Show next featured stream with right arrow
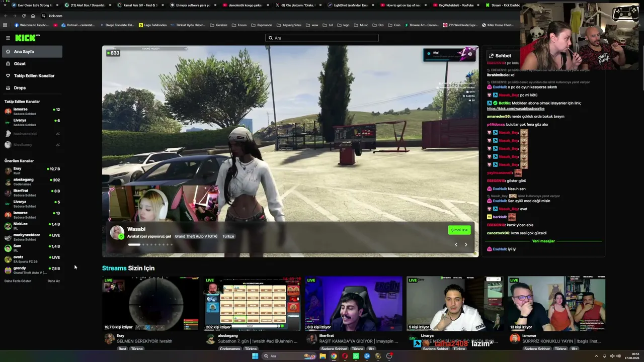 466,245
